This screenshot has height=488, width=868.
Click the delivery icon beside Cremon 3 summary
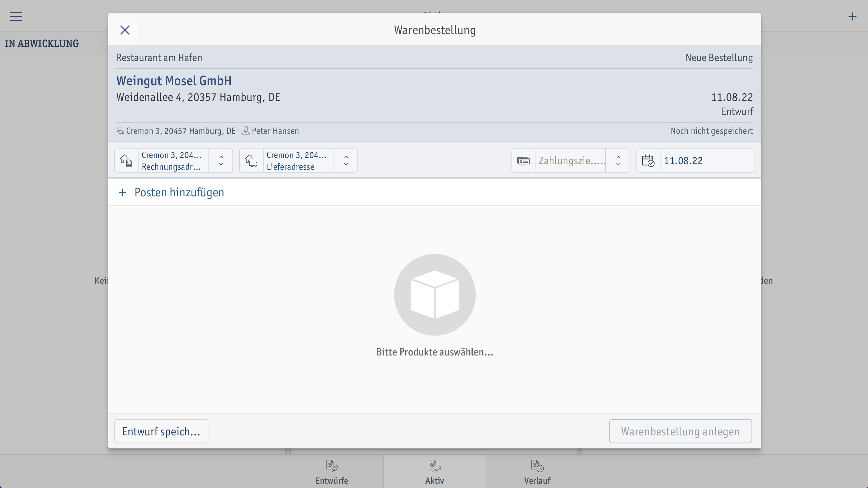[120, 131]
